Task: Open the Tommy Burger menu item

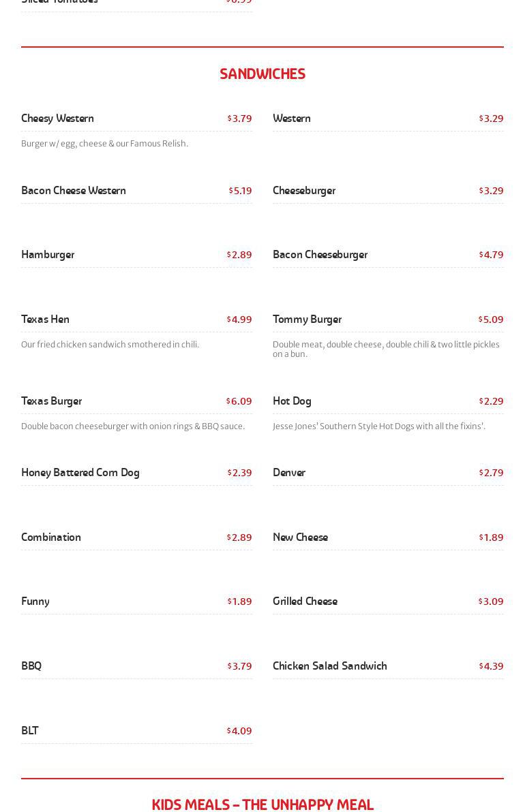Action: (x=307, y=319)
